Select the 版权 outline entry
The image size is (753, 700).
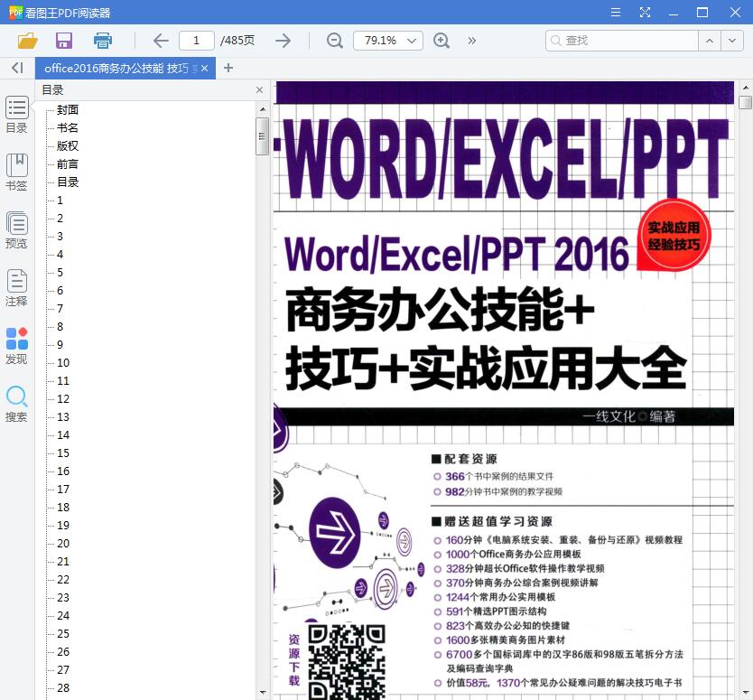tap(67, 145)
